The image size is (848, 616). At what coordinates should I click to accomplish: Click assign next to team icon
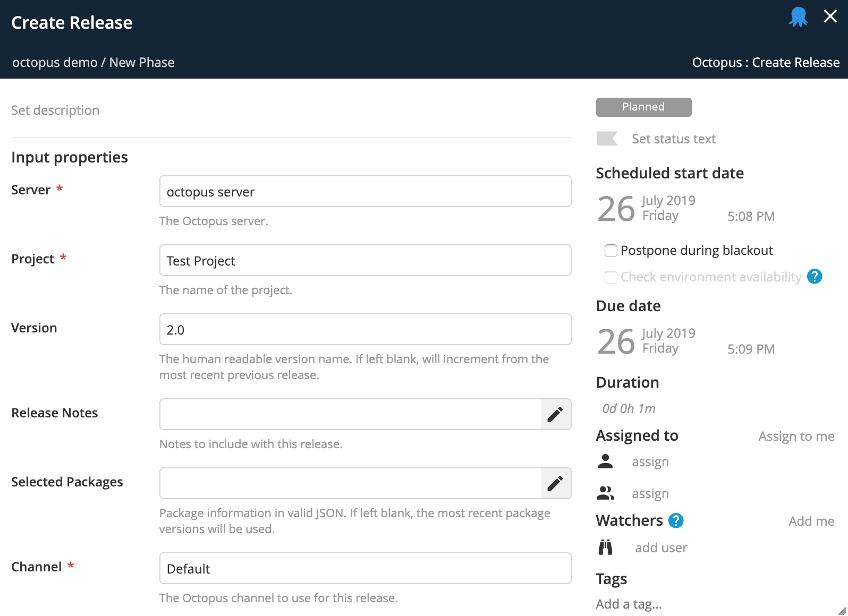tap(650, 494)
